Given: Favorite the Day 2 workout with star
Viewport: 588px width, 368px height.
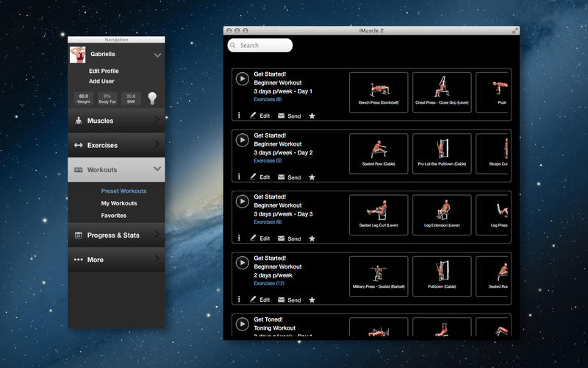Looking at the screenshot, I should [312, 177].
